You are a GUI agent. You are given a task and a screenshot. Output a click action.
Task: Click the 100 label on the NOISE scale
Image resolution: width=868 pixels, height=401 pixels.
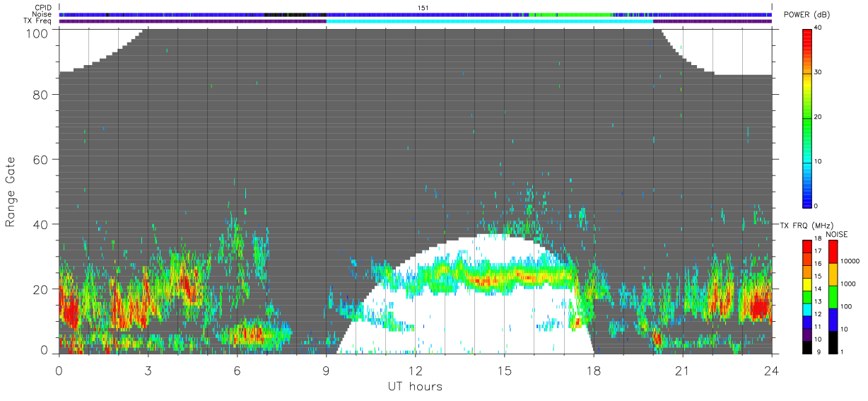point(847,307)
